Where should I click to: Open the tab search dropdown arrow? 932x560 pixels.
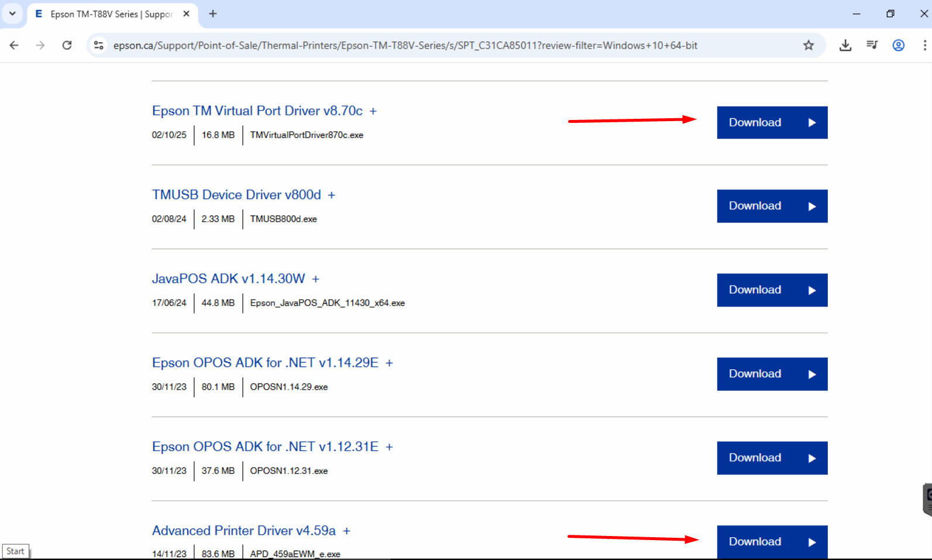(x=12, y=13)
